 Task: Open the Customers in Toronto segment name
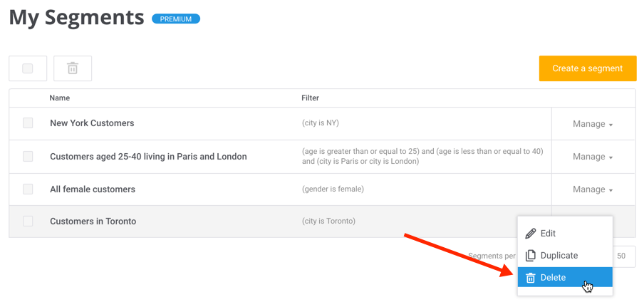[93, 222]
